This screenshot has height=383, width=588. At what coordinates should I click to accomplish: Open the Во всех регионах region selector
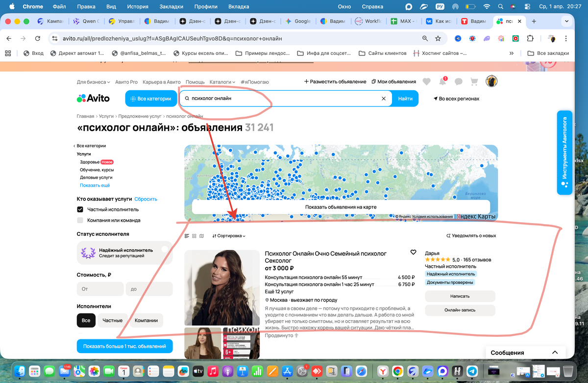(456, 99)
